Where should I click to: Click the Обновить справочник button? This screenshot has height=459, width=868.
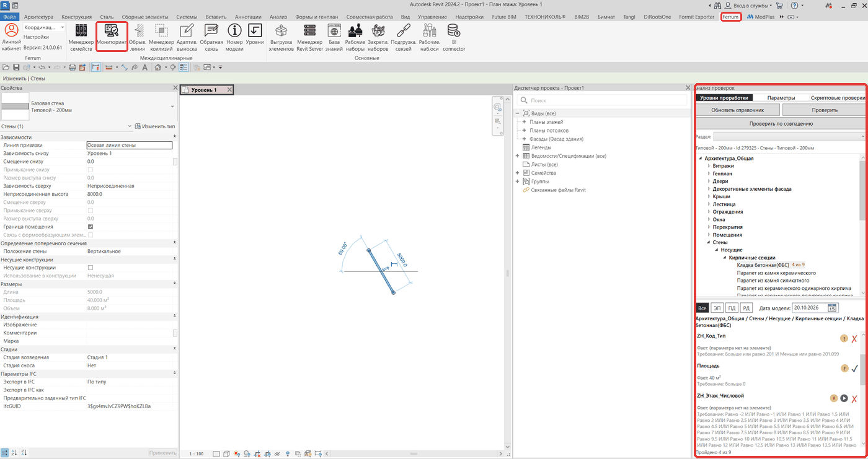(x=737, y=110)
